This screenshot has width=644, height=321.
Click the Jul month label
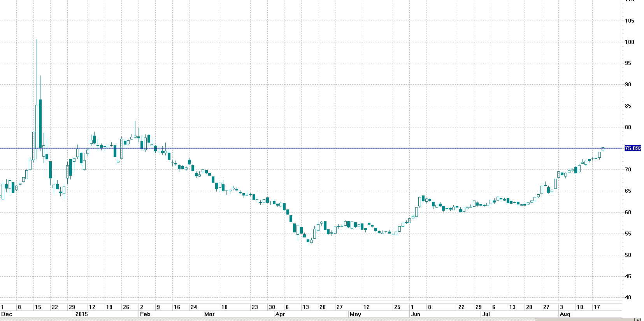coord(486,314)
